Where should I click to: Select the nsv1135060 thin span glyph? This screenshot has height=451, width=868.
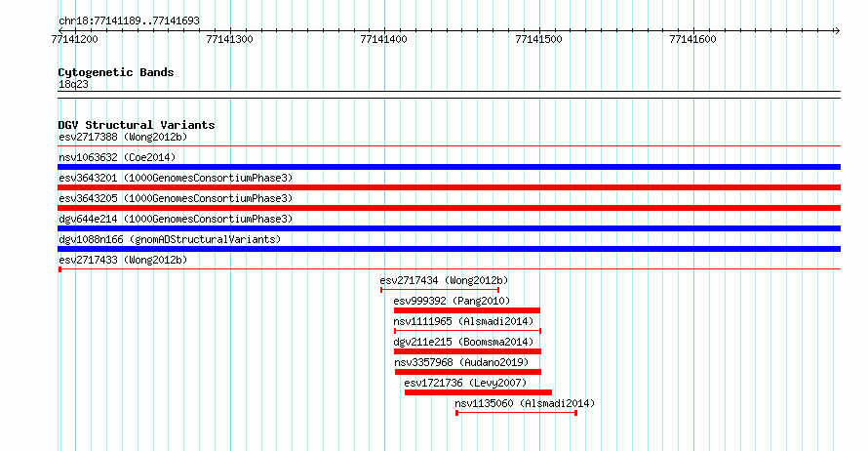517,413
